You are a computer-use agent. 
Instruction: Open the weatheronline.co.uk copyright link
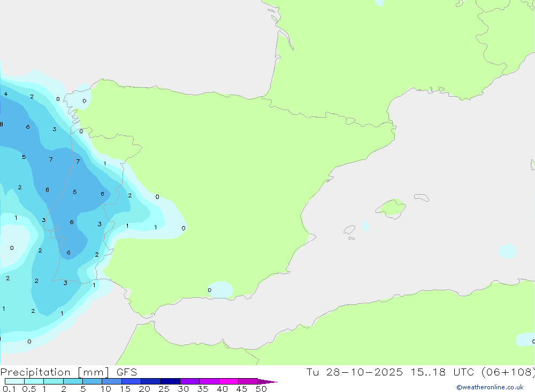(x=490, y=387)
